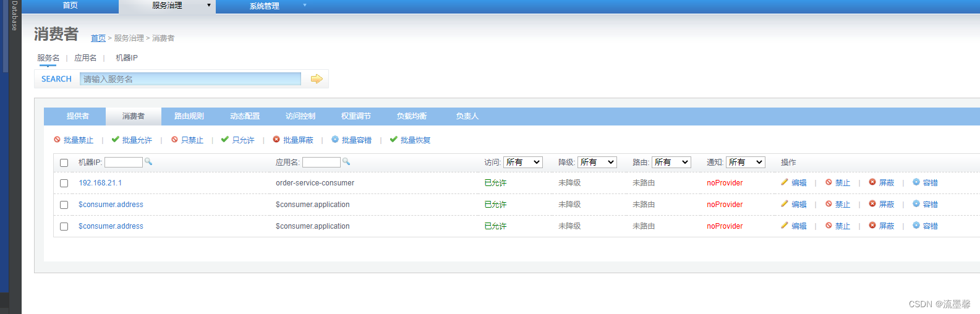Click the 机器IP filter text box
The image size is (980, 314).
(x=124, y=162)
